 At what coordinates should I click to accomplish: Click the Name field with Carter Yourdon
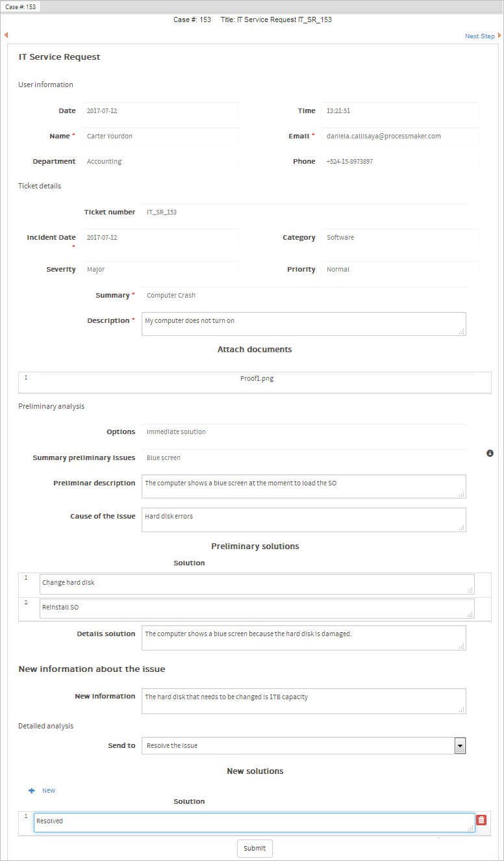click(x=160, y=136)
